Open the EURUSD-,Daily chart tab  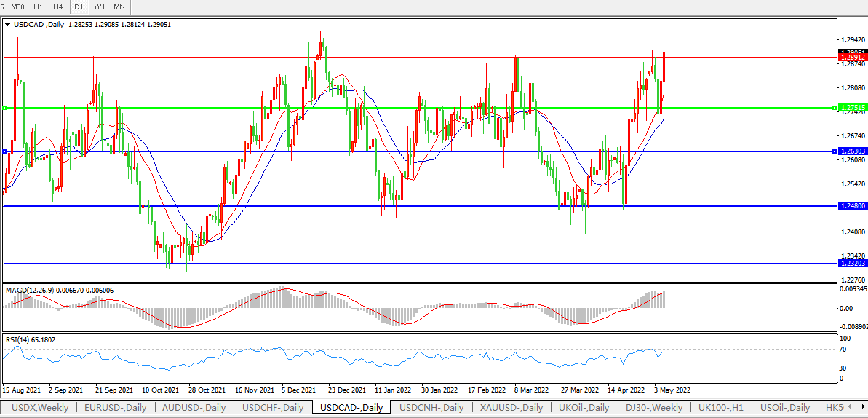(x=115, y=408)
